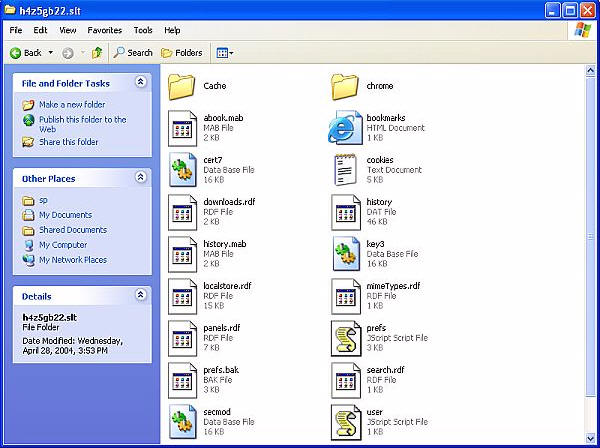
Task: Collapse the File and Folder Tasks panel
Action: point(141,83)
